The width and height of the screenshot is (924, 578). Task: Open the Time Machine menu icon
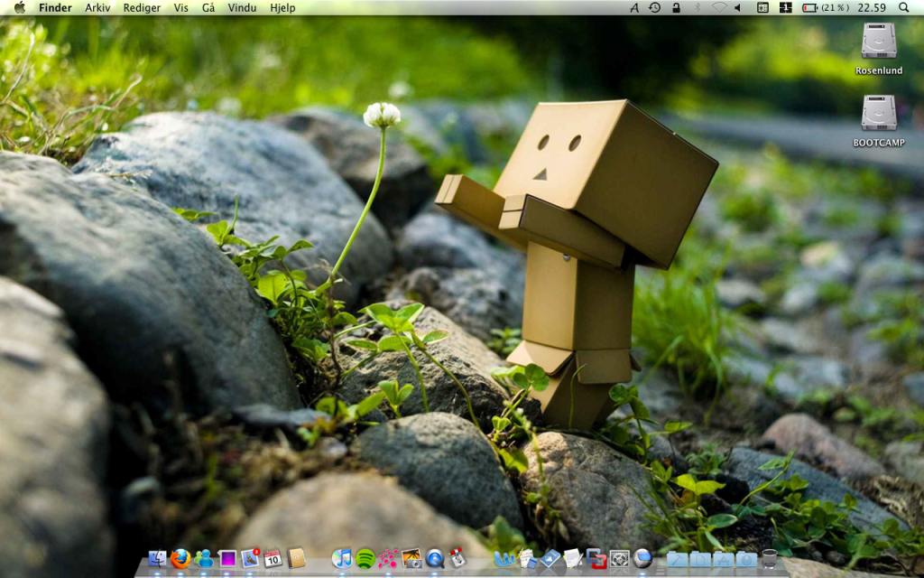click(655, 7)
